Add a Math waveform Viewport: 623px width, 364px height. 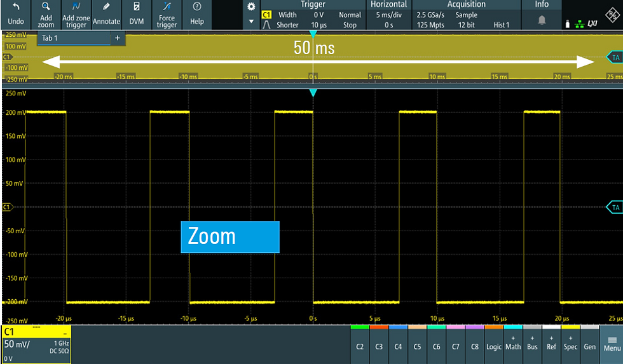pos(513,344)
